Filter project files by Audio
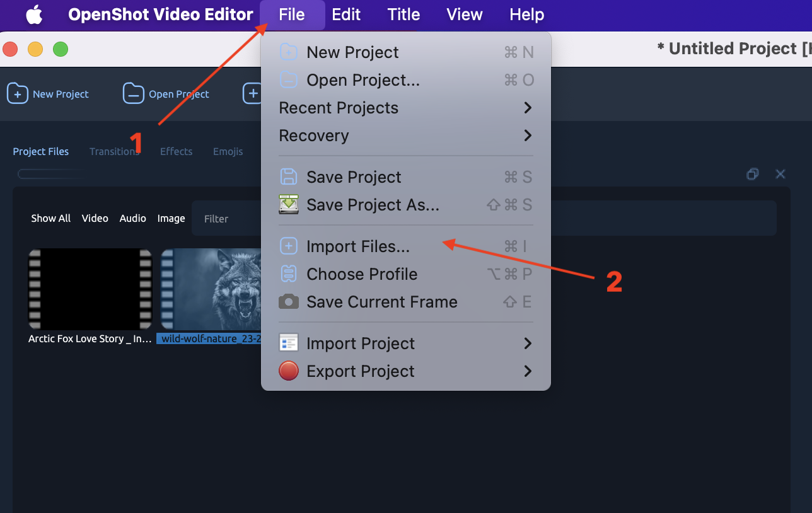 (133, 218)
